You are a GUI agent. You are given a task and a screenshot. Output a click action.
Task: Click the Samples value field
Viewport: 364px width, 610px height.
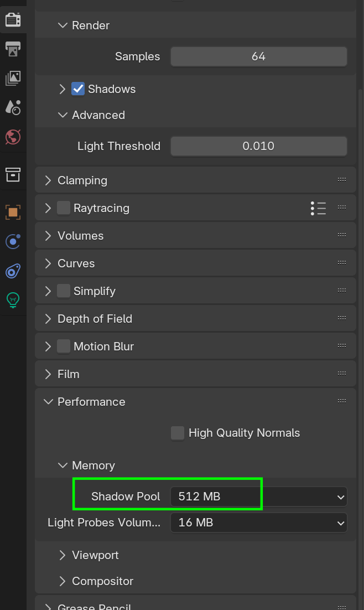point(258,56)
